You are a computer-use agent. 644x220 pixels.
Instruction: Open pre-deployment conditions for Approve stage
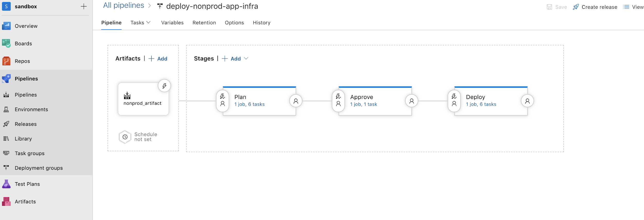pos(338,101)
